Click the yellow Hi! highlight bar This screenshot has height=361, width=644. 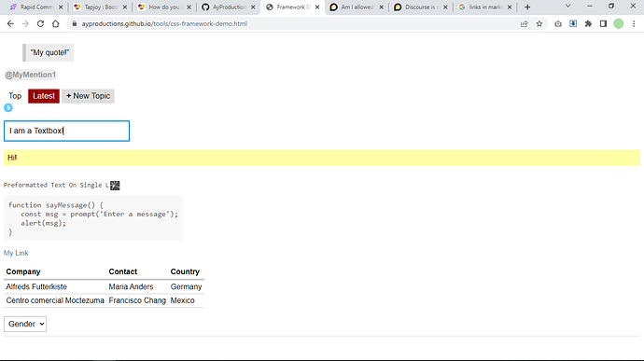pyautogui.click(x=322, y=158)
